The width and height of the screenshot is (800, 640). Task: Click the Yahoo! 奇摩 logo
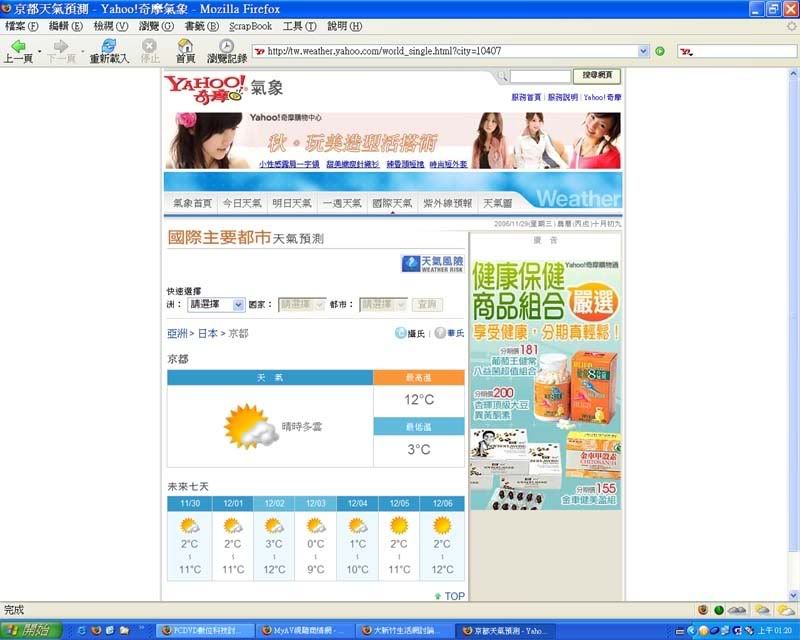[x=205, y=88]
